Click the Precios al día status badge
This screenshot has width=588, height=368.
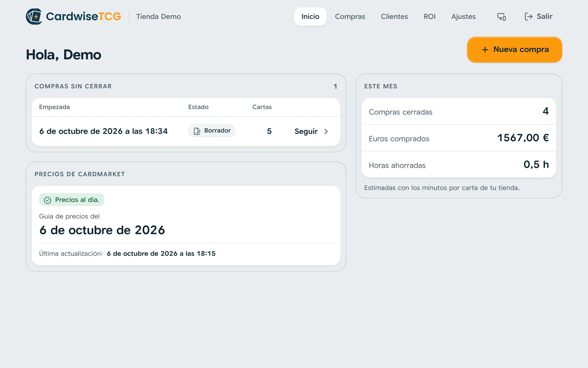pos(72,200)
